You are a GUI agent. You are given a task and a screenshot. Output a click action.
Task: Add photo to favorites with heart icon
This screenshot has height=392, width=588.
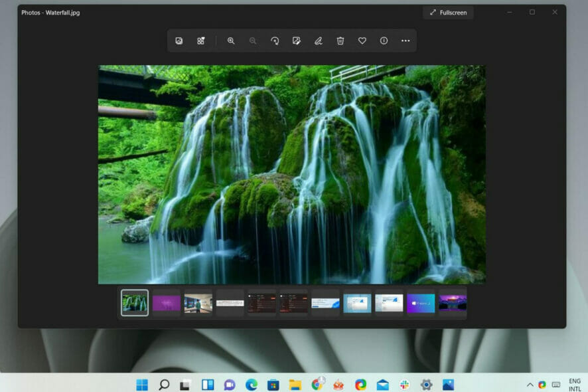coord(362,41)
